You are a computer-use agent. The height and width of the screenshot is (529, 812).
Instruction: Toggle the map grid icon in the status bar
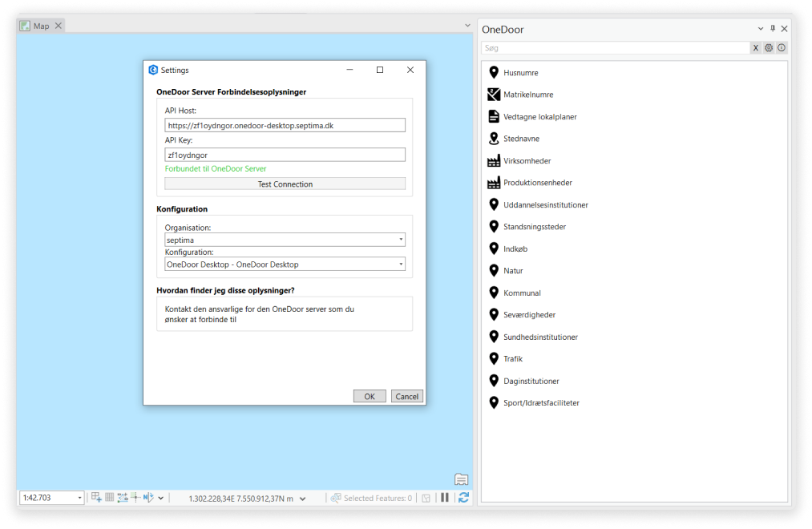tap(109, 498)
